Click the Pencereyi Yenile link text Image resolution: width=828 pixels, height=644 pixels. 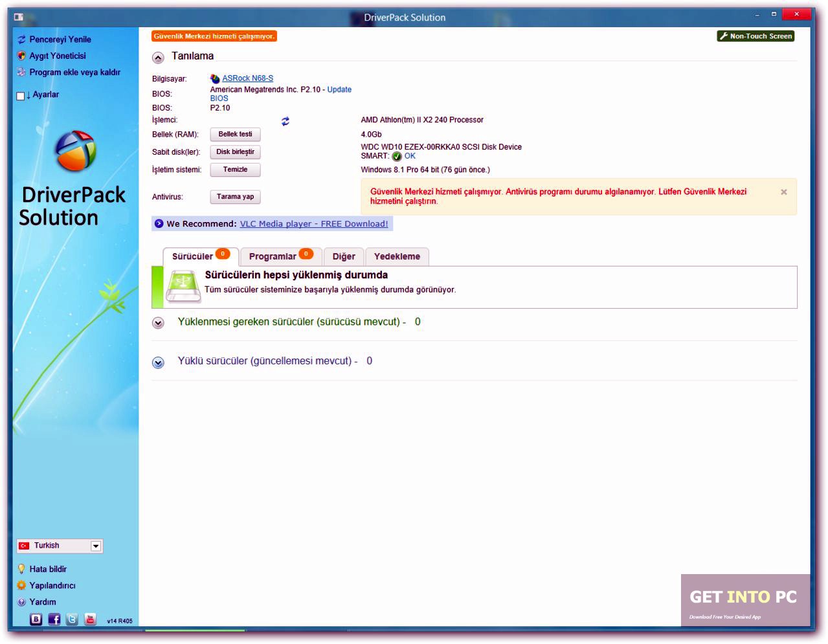click(x=60, y=39)
